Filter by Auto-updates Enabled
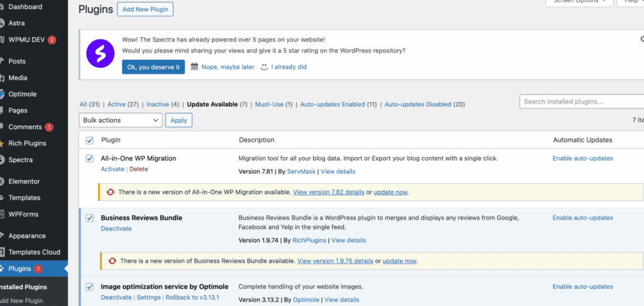 coord(333,105)
